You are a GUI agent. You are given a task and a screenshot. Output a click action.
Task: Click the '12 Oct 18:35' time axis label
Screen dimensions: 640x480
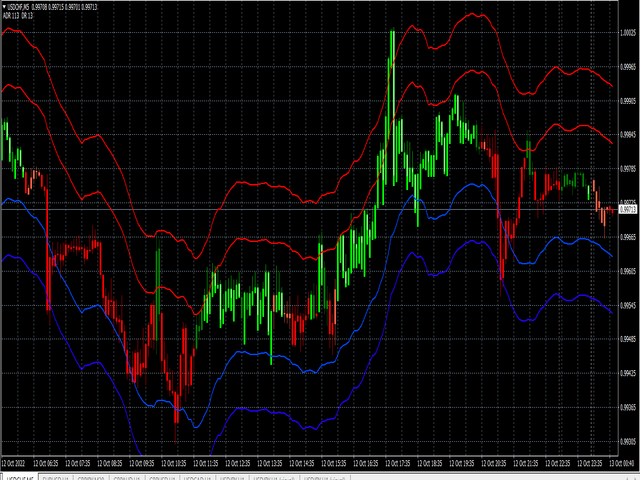tap(429, 463)
